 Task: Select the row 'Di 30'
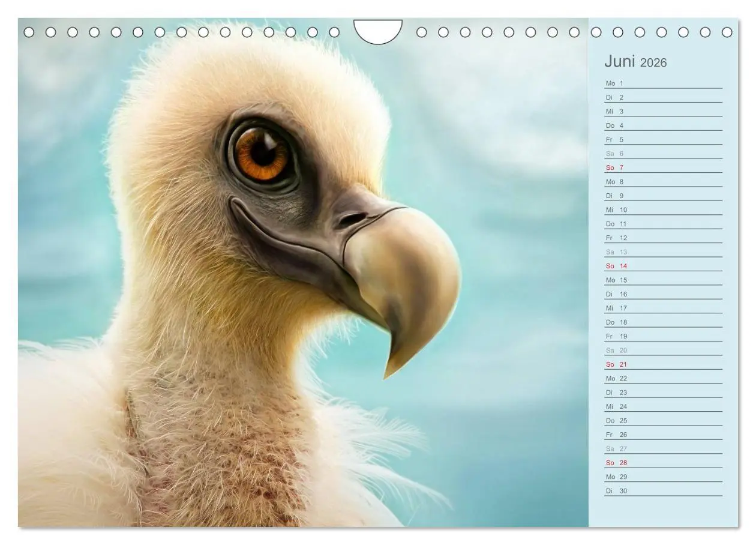point(663,490)
